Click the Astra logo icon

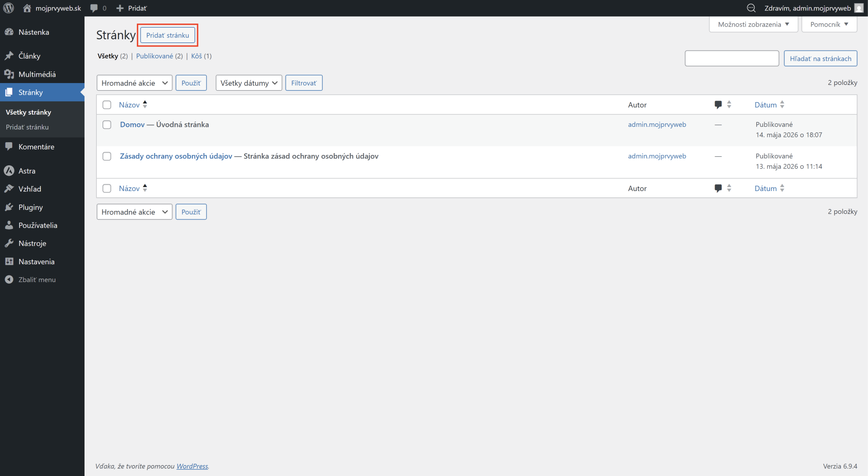[x=9, y=171]
